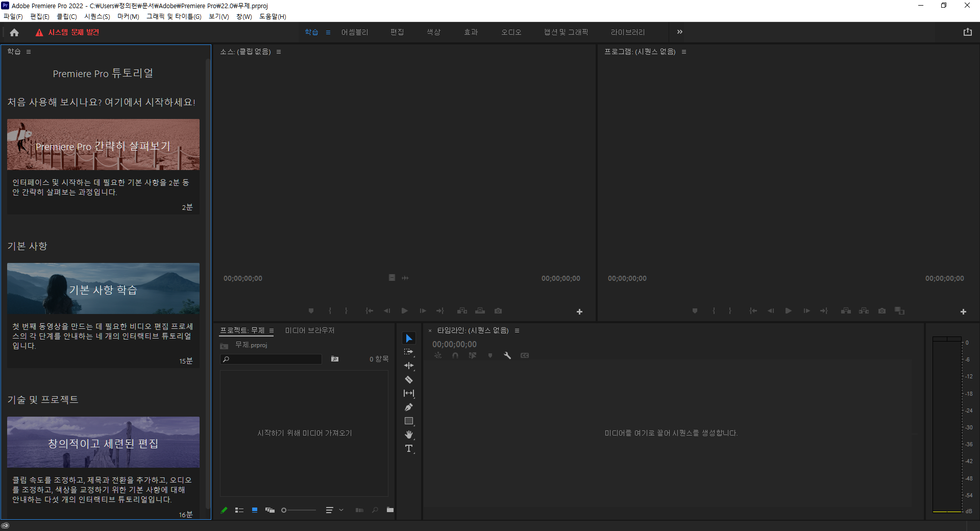Open 학습 workspace menu icon

(x=328, y=32)
